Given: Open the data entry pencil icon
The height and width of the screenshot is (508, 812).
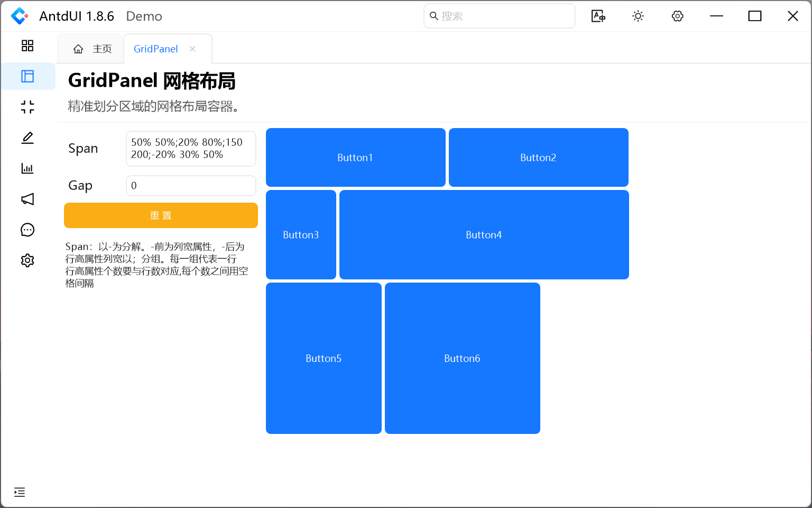Looking at the screenshot, I should click(x=27, y=138).
